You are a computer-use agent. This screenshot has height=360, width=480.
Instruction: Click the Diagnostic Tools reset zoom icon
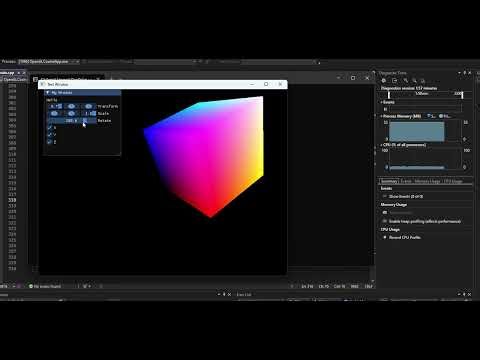[423, 81]
